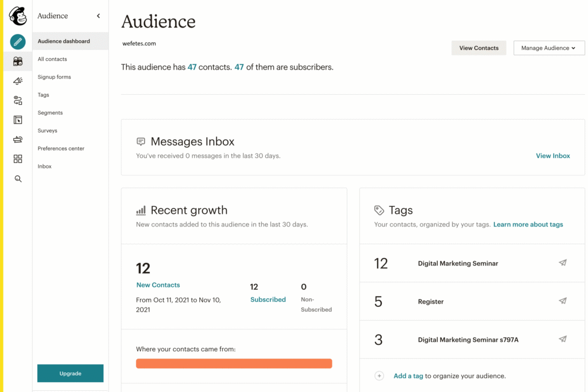Click the orange contacts source bar
Viewport: 588px width, 392px height.
coord(234,363)
